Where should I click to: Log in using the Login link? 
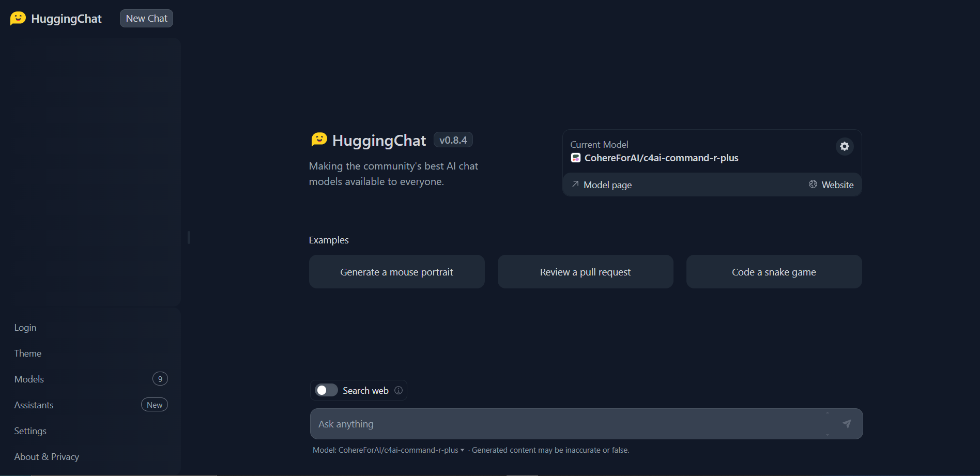click(25, 327)
